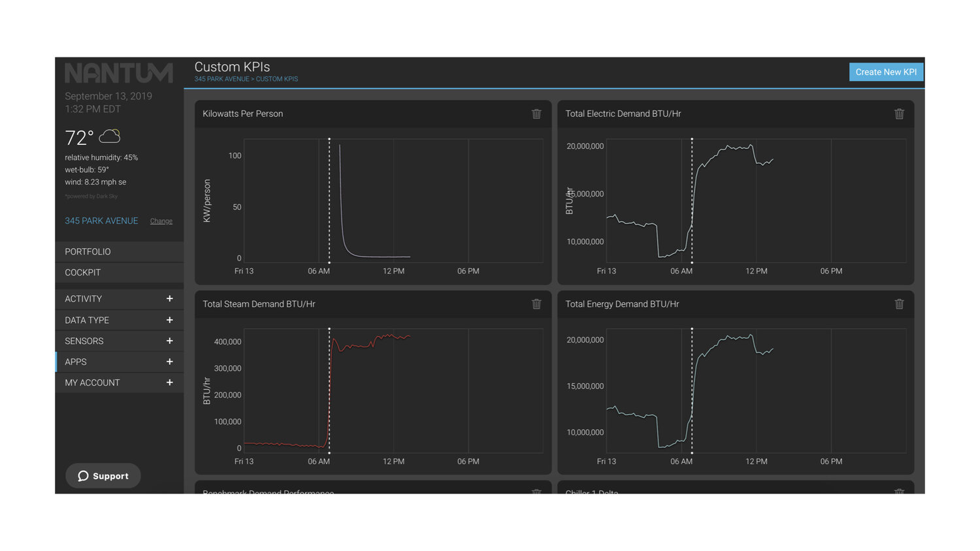Click the Total Energy Demand BTU/Hr title
Image resolution: width=980 pixels, height=551 pixels.
click(x=622, y=304)
